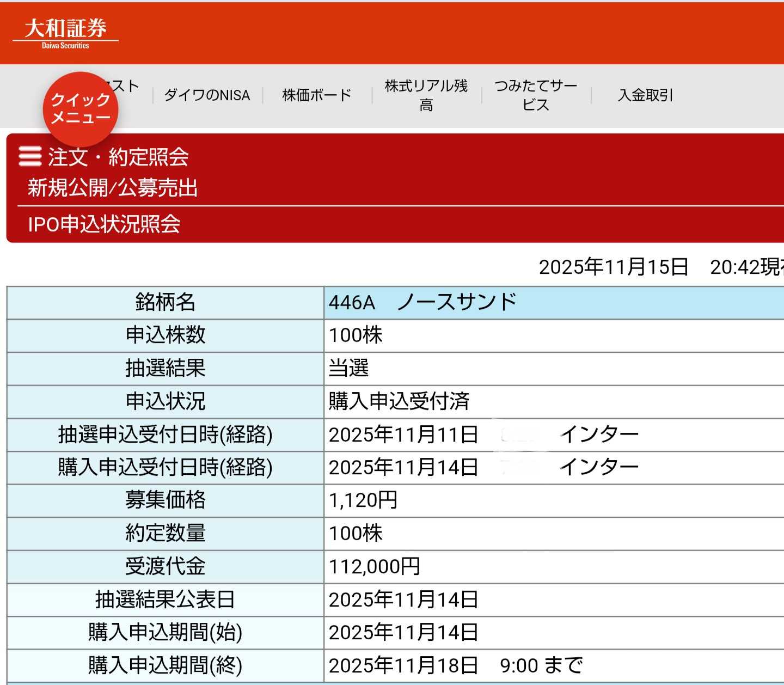Click the date in the 購入申込期間(始) row

point(403,632)
